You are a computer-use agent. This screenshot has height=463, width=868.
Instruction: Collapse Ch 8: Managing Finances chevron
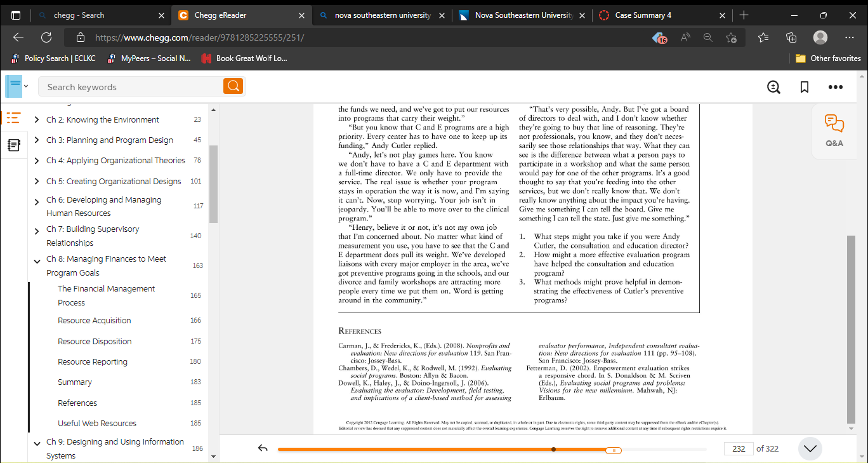click(x=37, y=261)
